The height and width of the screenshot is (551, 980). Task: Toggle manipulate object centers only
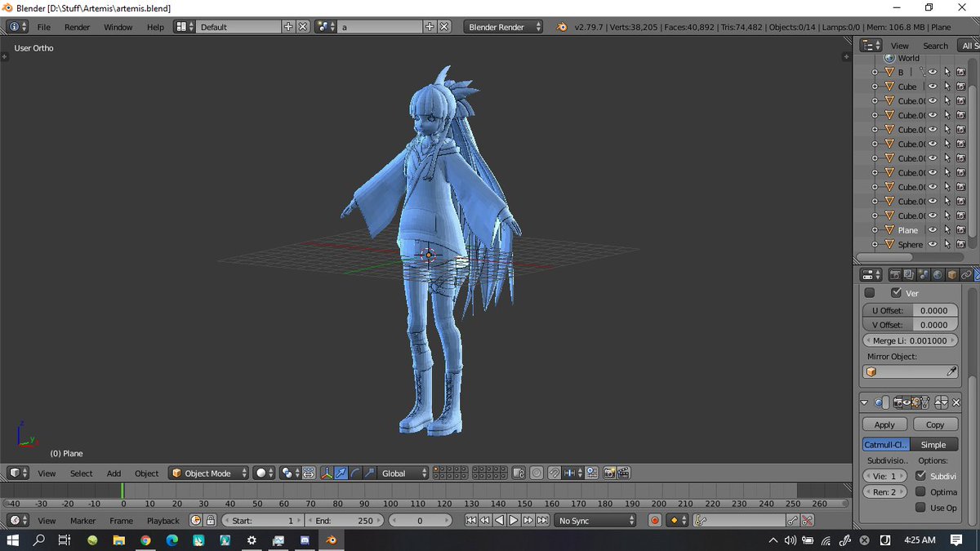309,473
